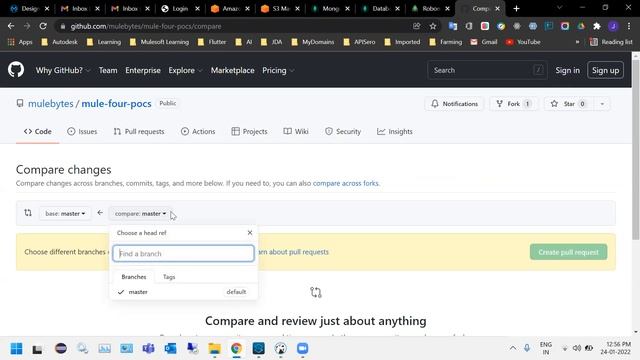Expand the dropdown arrow next to Star
Viewport: 640px width, 360px height.
602,104
